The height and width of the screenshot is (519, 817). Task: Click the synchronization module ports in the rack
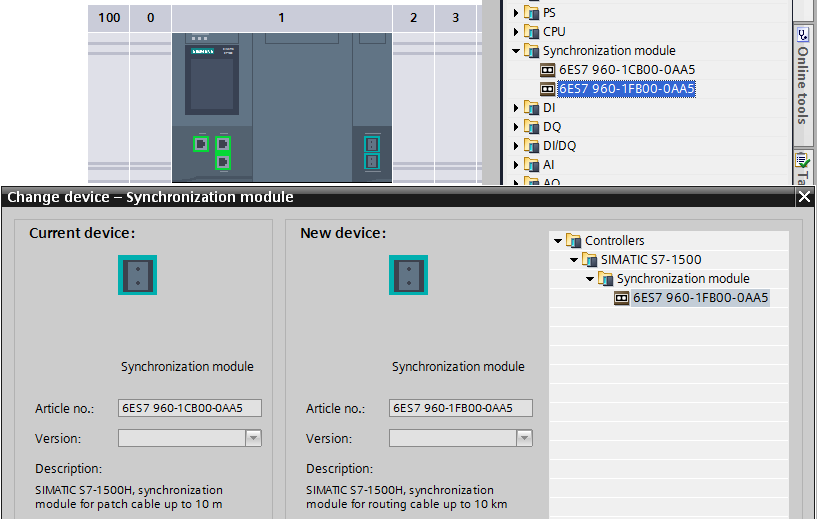click(371, 153)
